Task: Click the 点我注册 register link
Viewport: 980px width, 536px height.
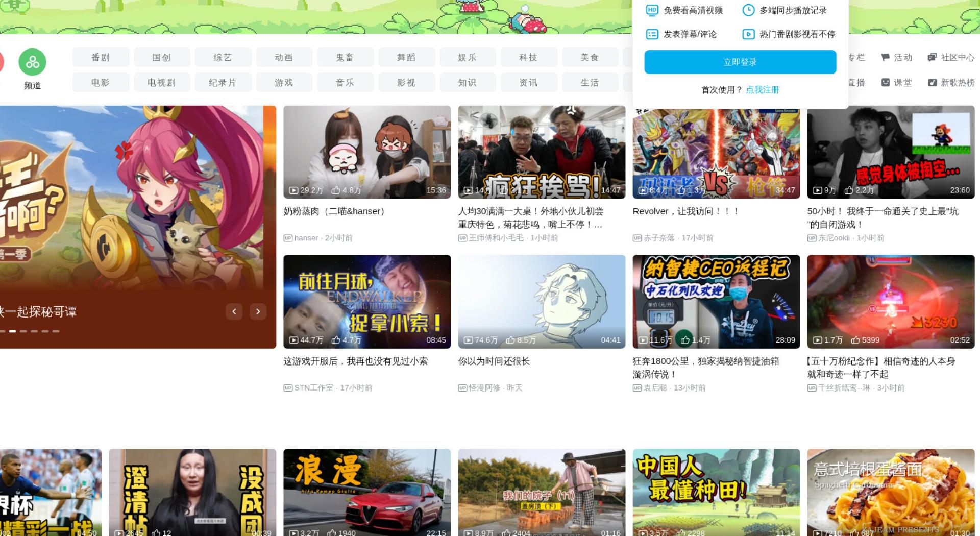Action: [x=763, y=90]
